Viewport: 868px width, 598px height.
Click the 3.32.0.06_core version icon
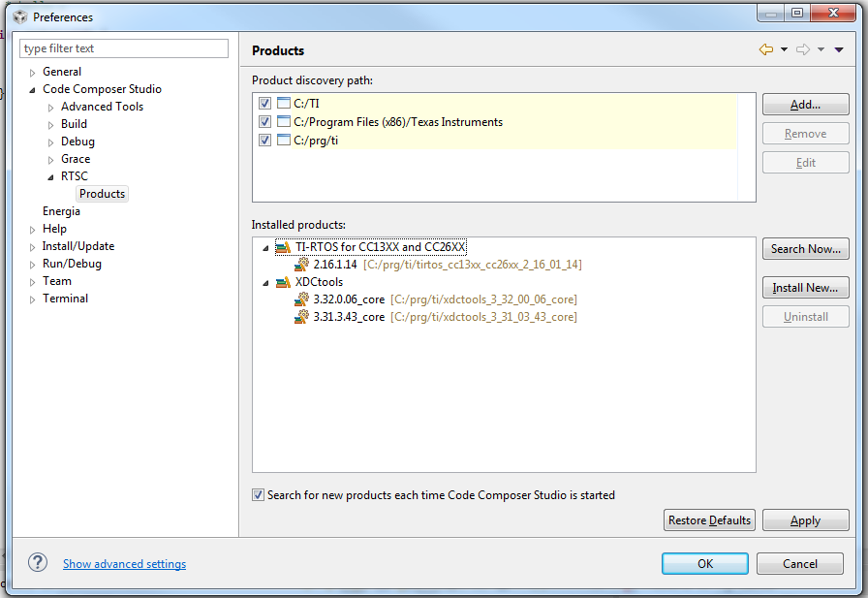301,299
